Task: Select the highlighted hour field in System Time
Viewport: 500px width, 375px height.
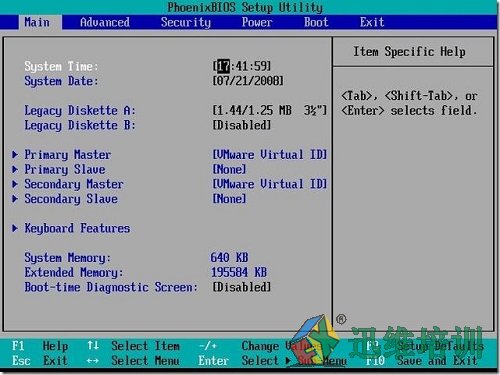Action: [223, 66]
